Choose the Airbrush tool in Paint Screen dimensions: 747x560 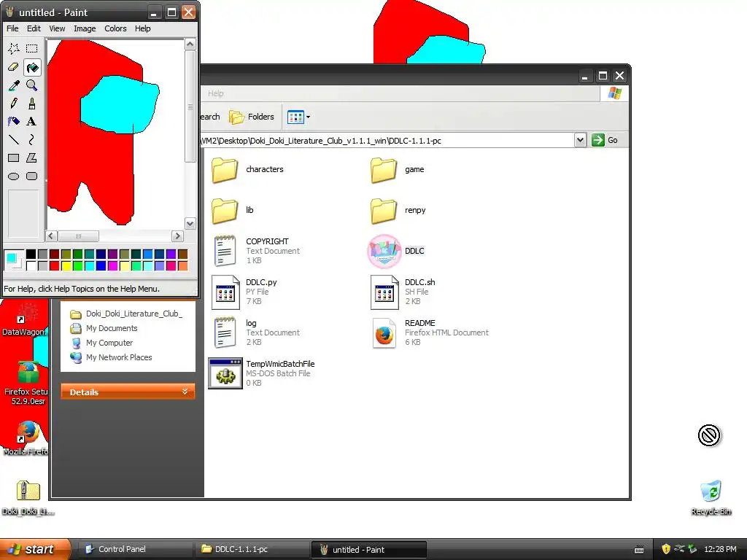pos(14,122)
